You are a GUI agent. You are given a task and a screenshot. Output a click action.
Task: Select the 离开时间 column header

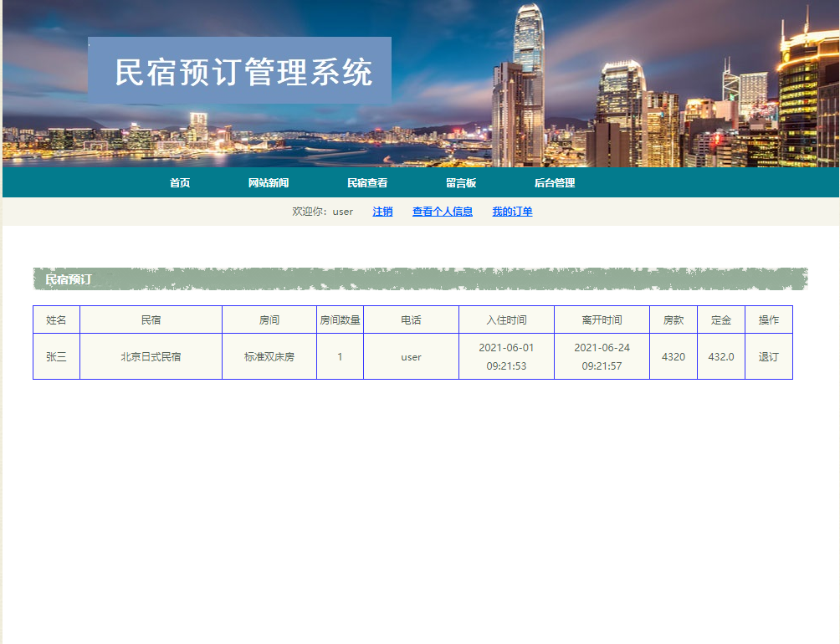602,319
